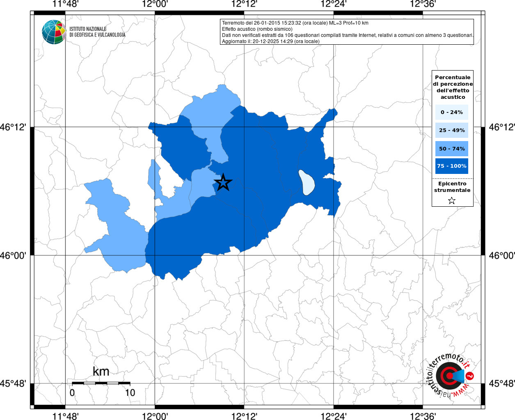Click the 'Effetto acustico (rombo sismico)' line
Image resolution: width=515 pixels, height=420 pixels.
(257, 29)
